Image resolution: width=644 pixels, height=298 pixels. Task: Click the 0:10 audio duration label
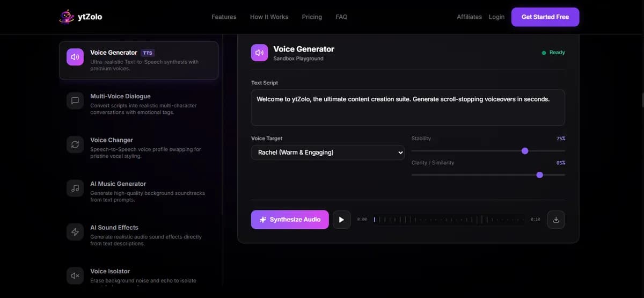pyautogui.click(x=535, y=220)
